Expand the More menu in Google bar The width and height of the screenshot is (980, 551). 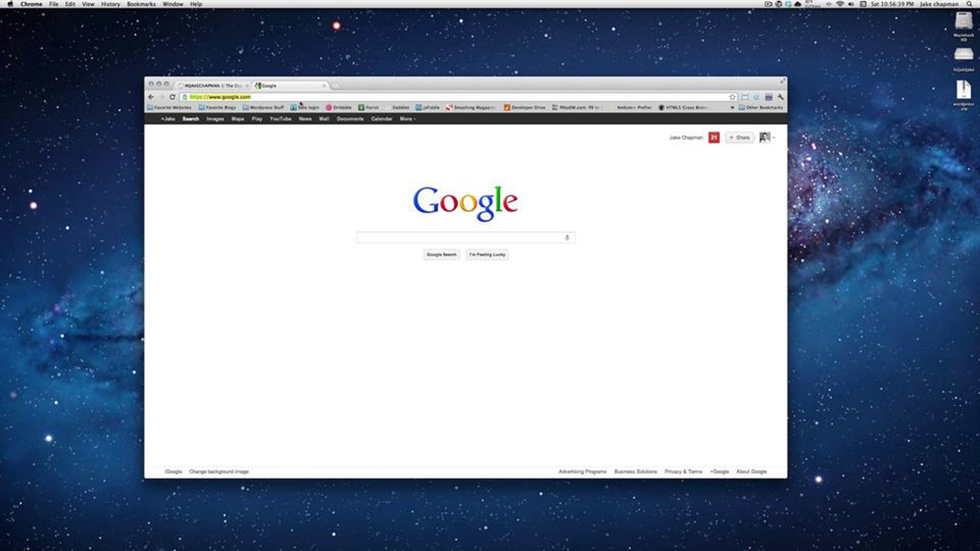pyautogui.click(x=408, y=119)
